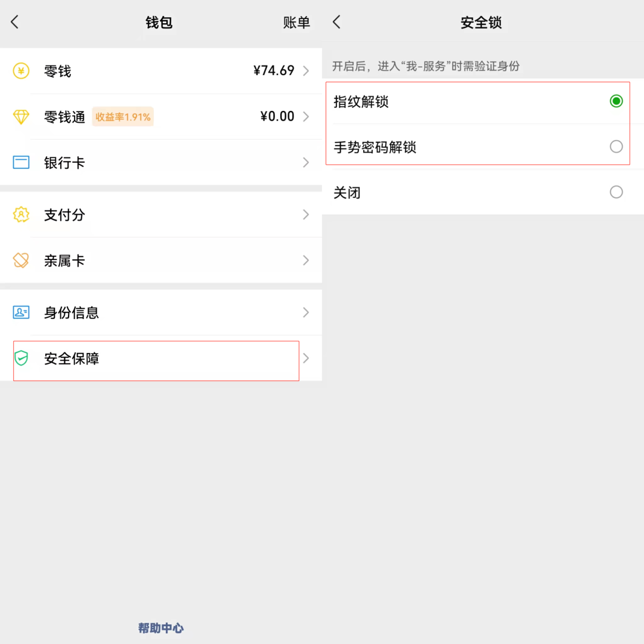Screen dimensions: 644x644
Task: Tap the 关闭 option text
Action: pyautogui.click(x=347, y=193)
